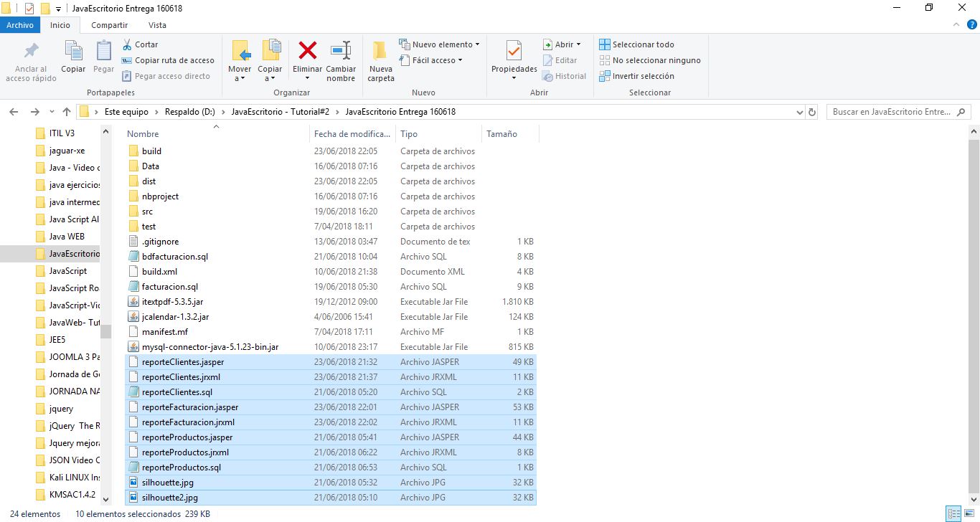Click Este equipo in address bar
Viewport: 980px width, 522px height.
tap(126, 112)
